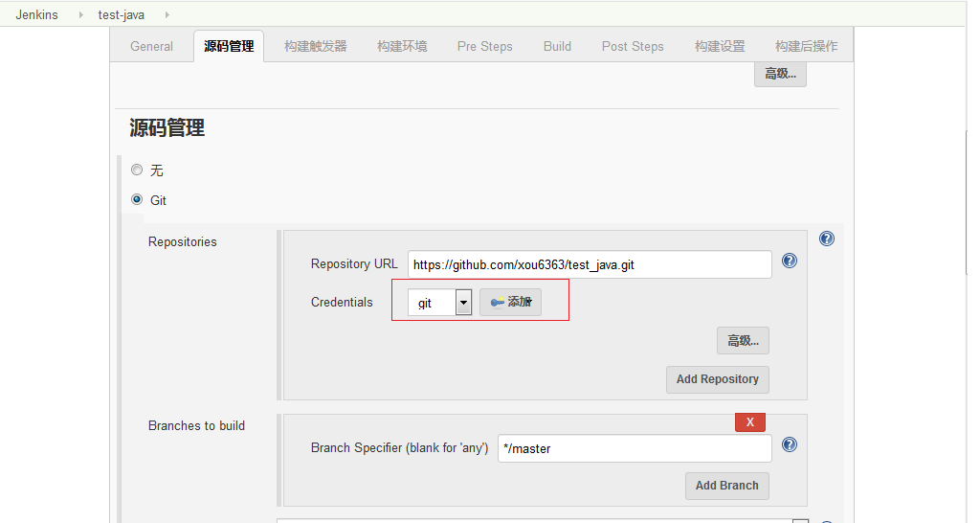
Task: Click the Add Repository button
Action: [x=718, y=379]
